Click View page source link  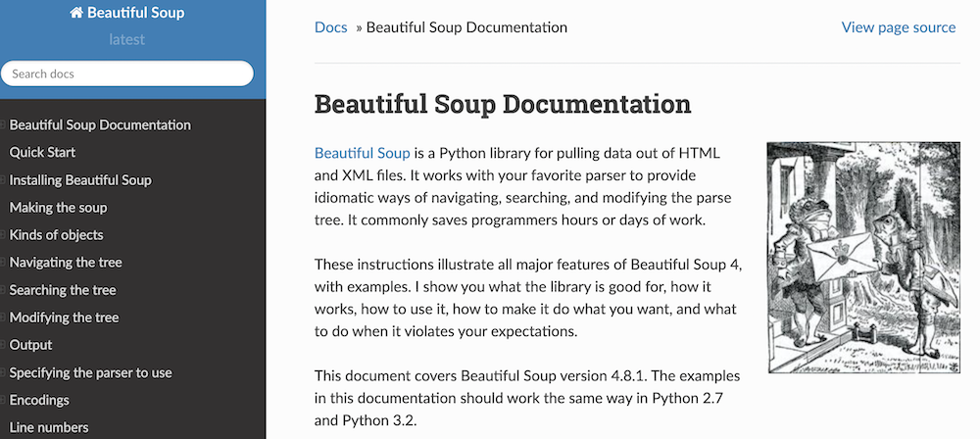click(x=898, y=26)
